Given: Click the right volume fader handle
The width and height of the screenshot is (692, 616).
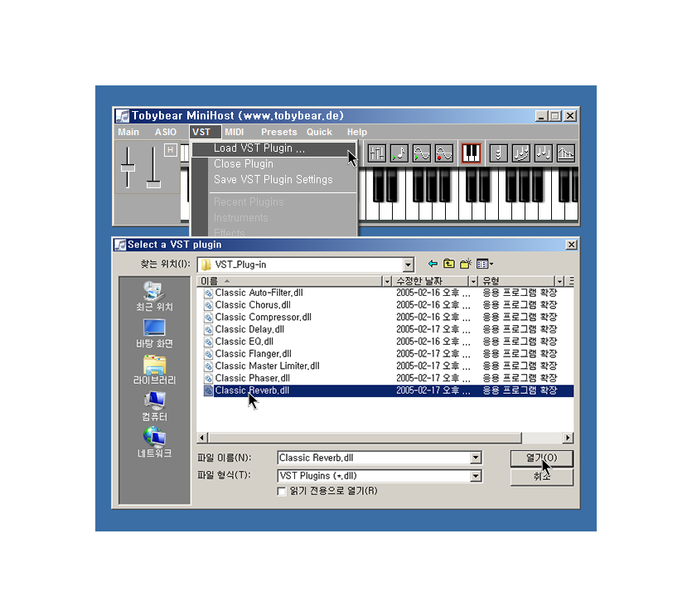Looking at the screenshot, I should pos(153,184).
